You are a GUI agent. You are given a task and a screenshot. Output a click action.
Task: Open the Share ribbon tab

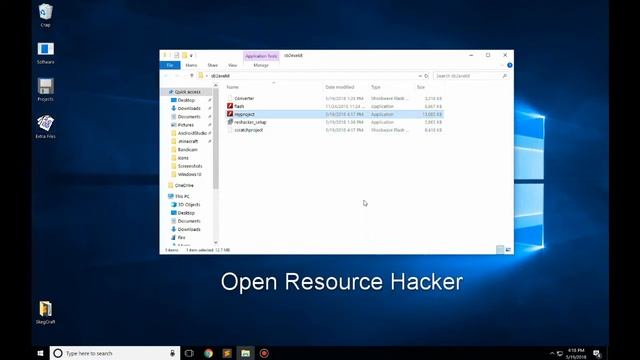click(x=213, y=65)
